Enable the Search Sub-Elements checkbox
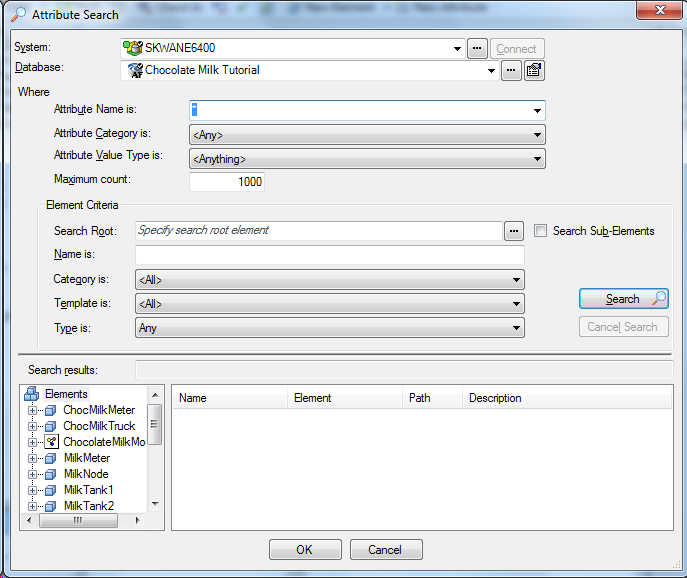This screenshot has height=578, width=687. 541,231
